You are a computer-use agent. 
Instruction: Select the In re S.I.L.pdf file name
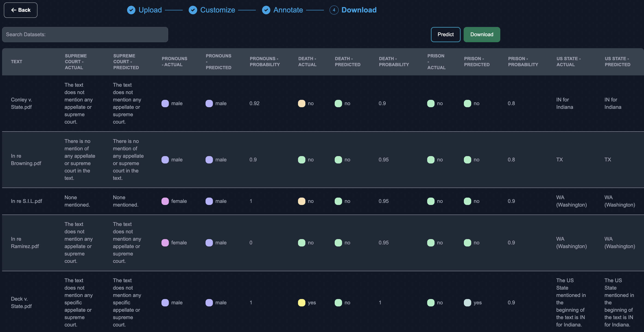tap(27, 201)
